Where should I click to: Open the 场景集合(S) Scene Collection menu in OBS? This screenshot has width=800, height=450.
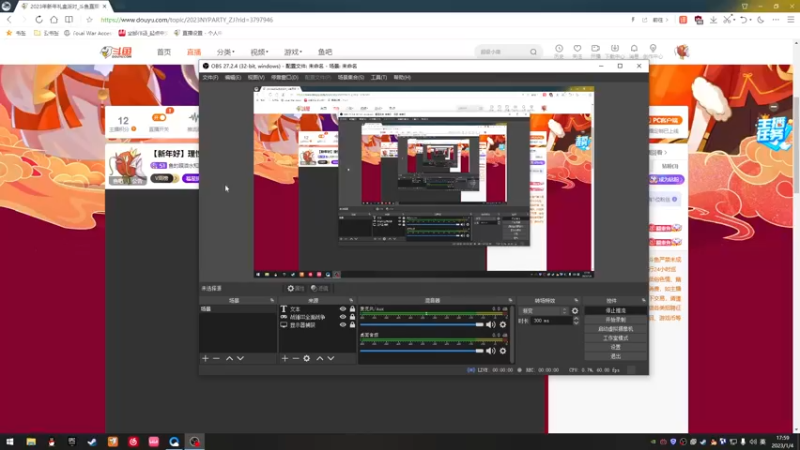pos(351,78)
